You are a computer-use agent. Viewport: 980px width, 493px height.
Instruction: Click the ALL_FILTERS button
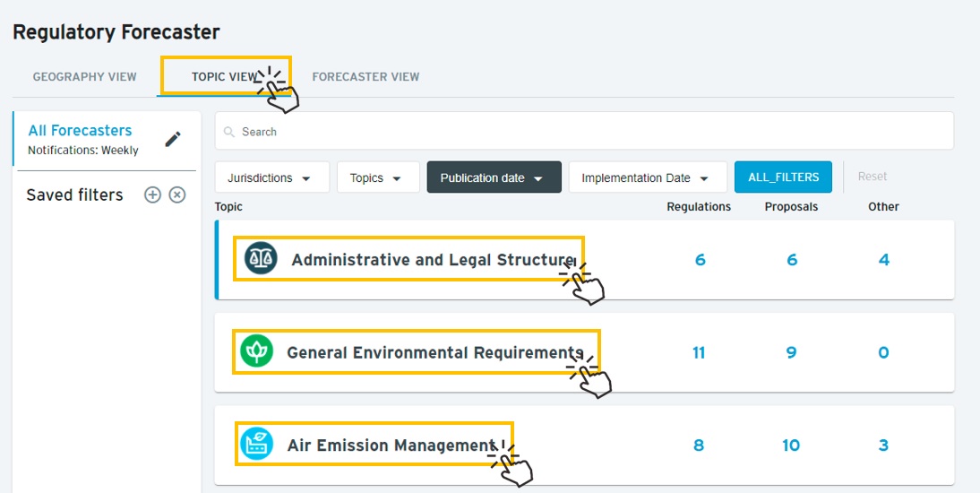(783, 177)
